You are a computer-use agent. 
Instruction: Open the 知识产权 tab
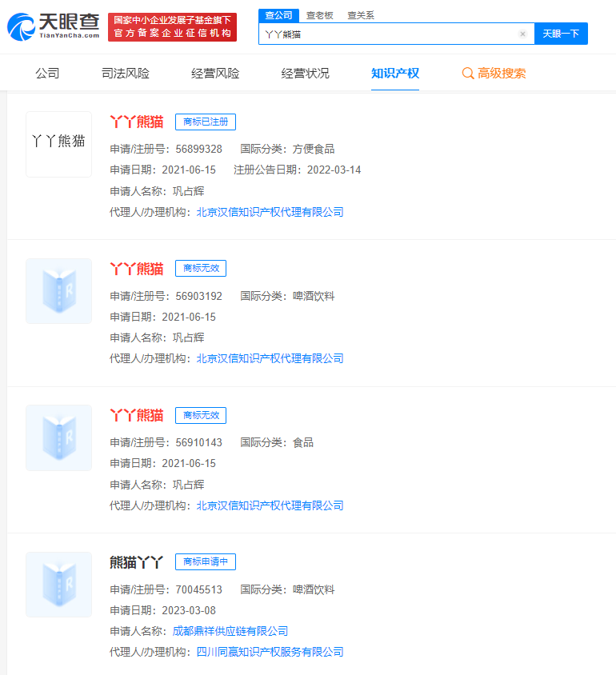(x=395, y=74)
